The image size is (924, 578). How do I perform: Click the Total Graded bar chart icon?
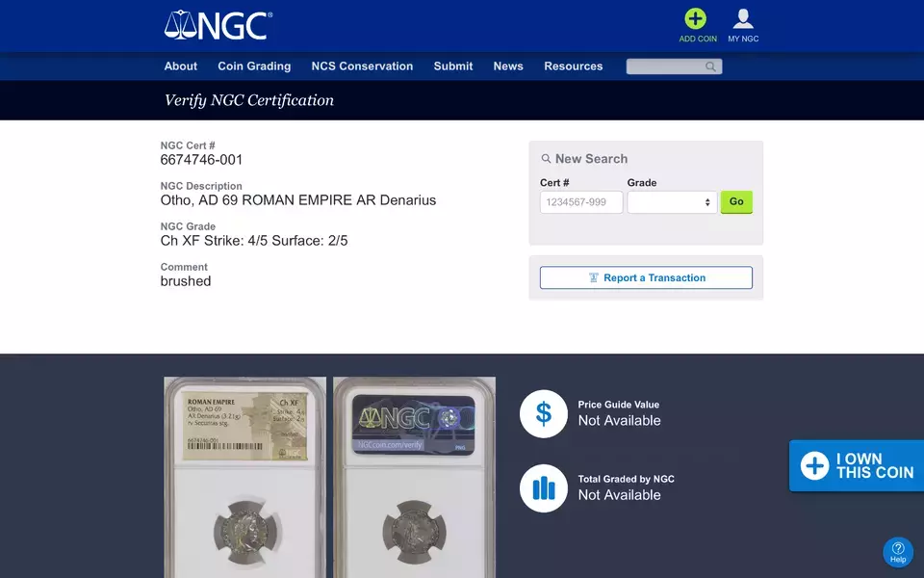(x=544, y=487)
